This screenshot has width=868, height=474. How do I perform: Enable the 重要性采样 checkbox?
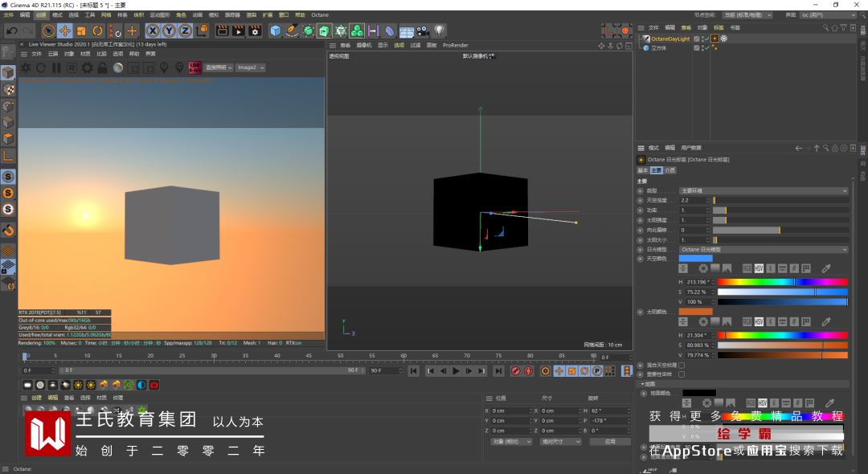(682, 374)
